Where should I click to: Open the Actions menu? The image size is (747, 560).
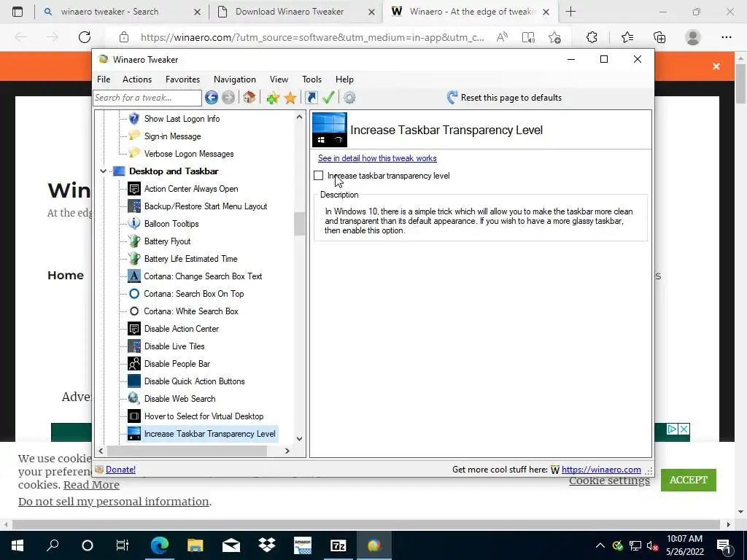pyautogui.click(x=137, y=79)
